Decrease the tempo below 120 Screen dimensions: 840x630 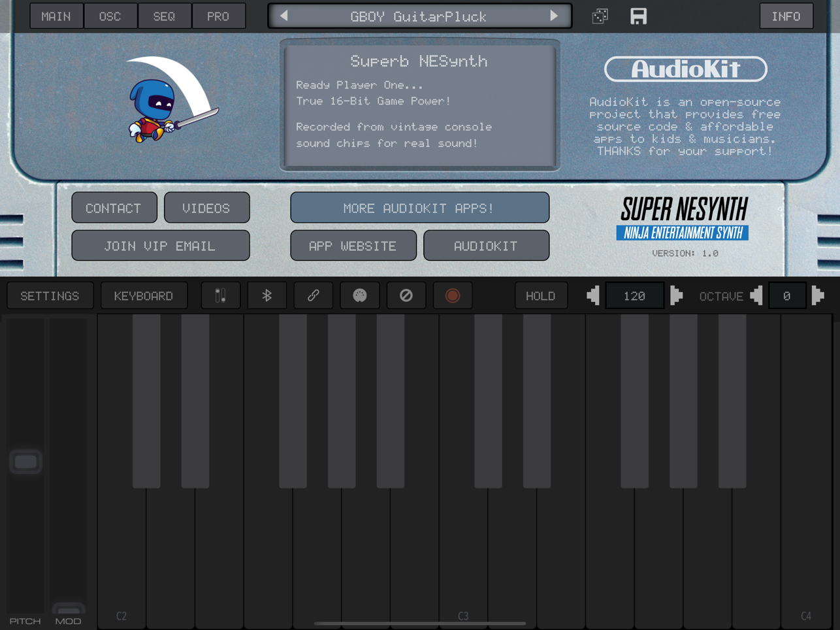coord(593,296)
